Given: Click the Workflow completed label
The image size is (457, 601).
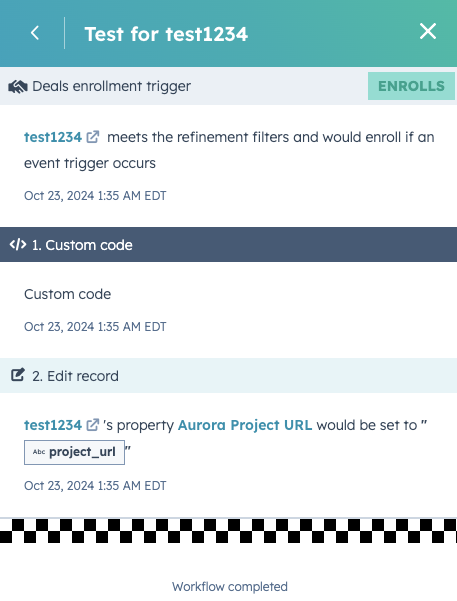Looking at the screenshot, I should click(230, 586).
